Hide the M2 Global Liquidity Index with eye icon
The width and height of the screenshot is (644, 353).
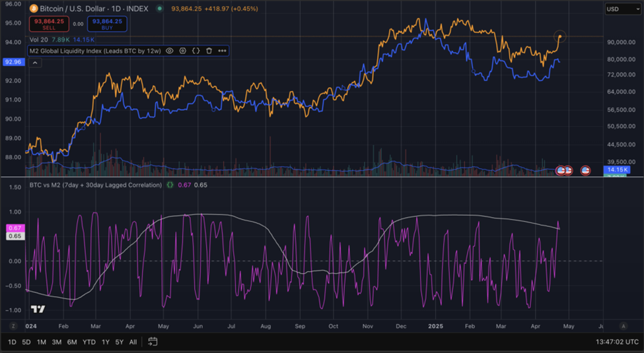click(169, 51)
